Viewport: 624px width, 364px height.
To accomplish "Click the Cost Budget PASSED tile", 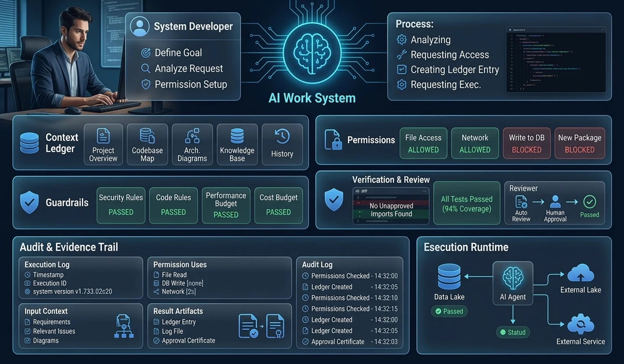I will pyautogui.click(x=279, y=205).
